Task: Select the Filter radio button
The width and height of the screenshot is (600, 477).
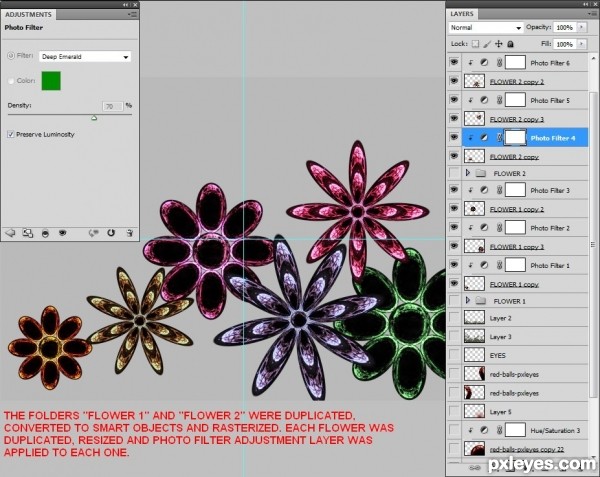Action: click(11, 56)
